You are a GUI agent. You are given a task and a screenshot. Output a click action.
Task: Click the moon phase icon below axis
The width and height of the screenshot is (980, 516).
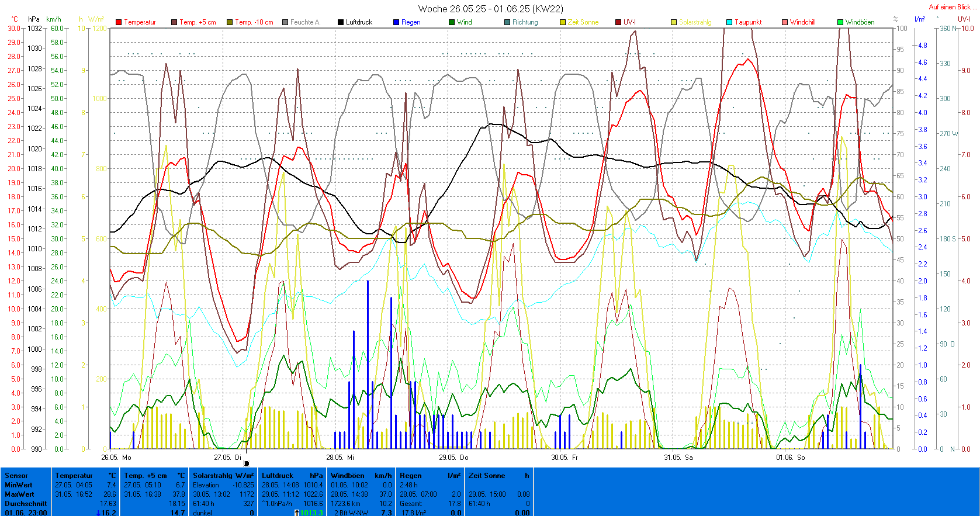coord(246,463)
